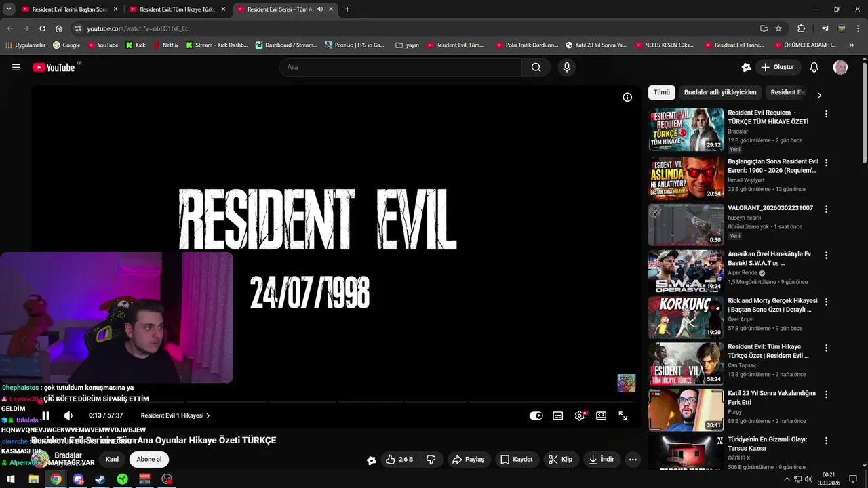Click the page vertical scrollbar
Viewport: 868px width, 488px height.
click(865, 112)
